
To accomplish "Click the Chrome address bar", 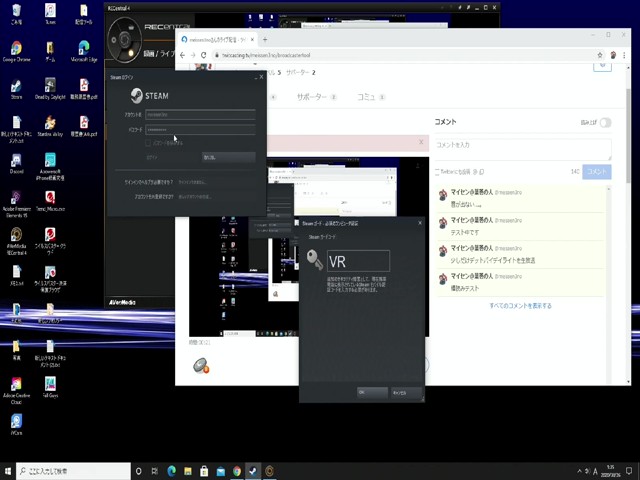I will pyautogui.click(x=404, y=55).
